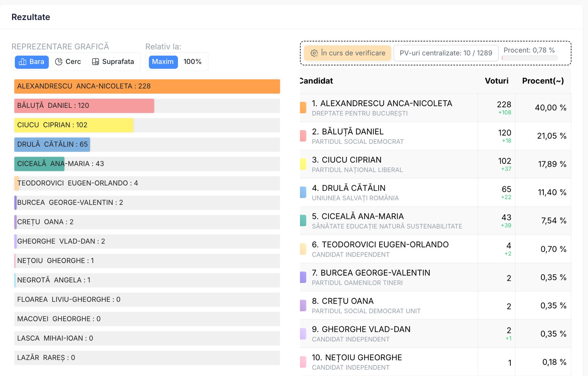Click the Lazăr Rareș bar row
588x376 pixels.
(147, 358)
